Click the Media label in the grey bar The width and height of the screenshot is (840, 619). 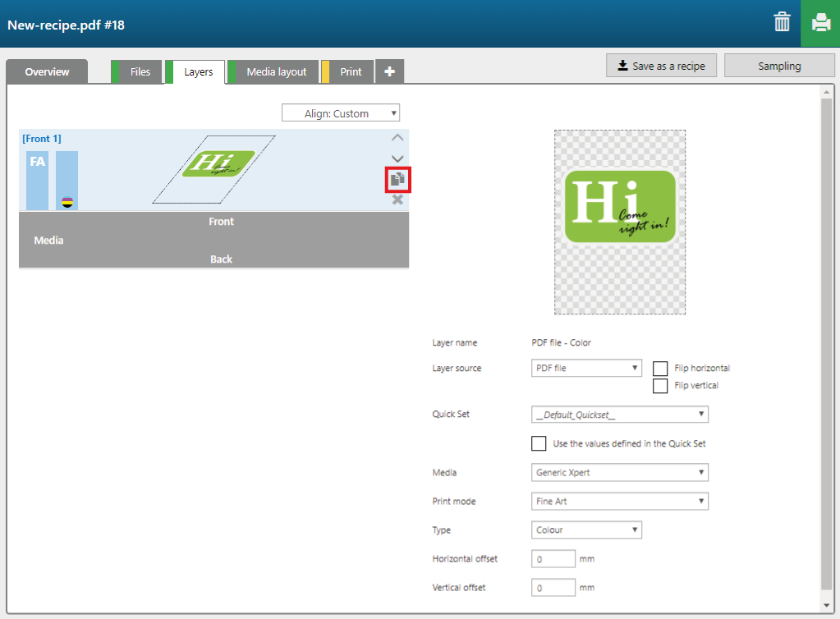pyautogui.click(x=48, y=241)
